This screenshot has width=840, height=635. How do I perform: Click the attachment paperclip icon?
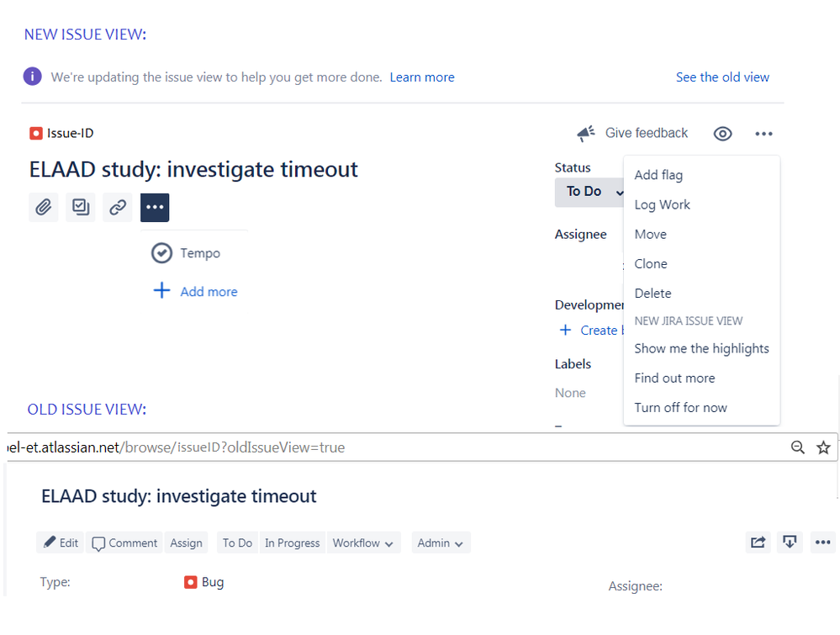point(44,207)
